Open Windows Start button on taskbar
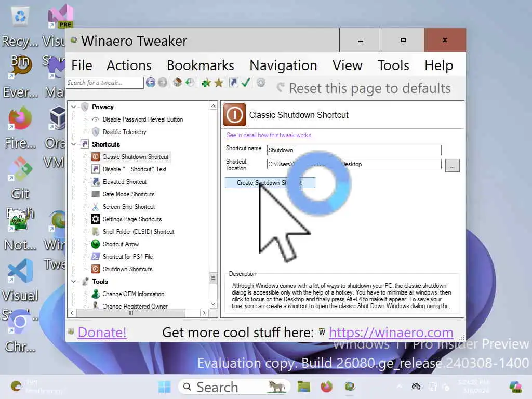This screenshot has width=532, height=399. pyautogui.click(x=165, y=387)
